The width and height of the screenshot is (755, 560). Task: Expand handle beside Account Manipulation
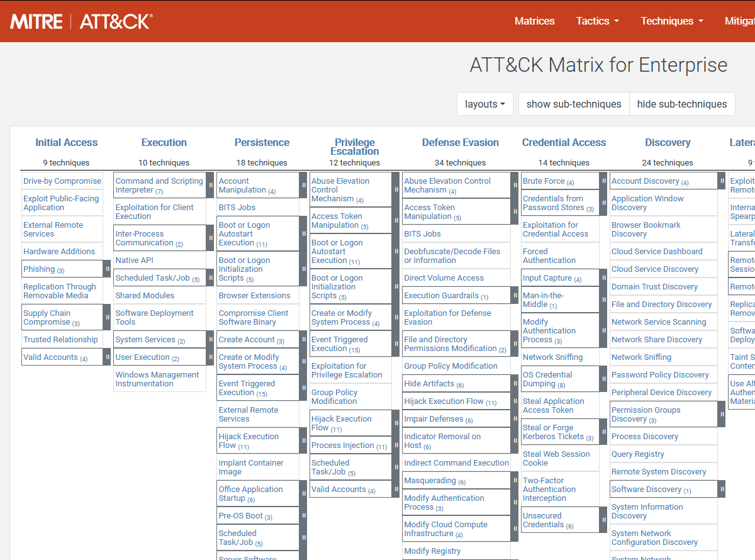[x=303, y=185]
